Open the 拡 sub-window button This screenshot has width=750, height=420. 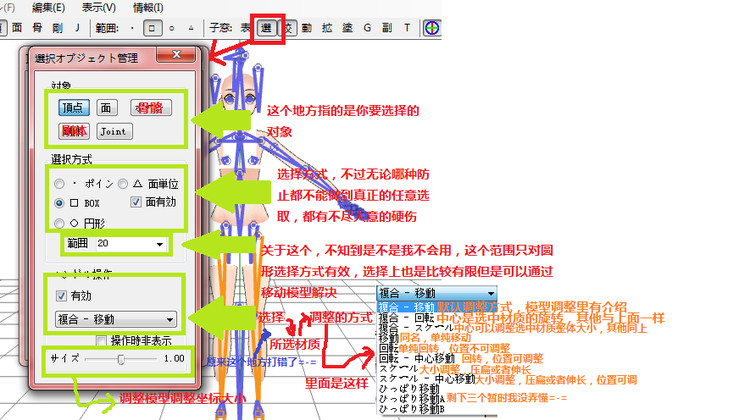point(327,28)
